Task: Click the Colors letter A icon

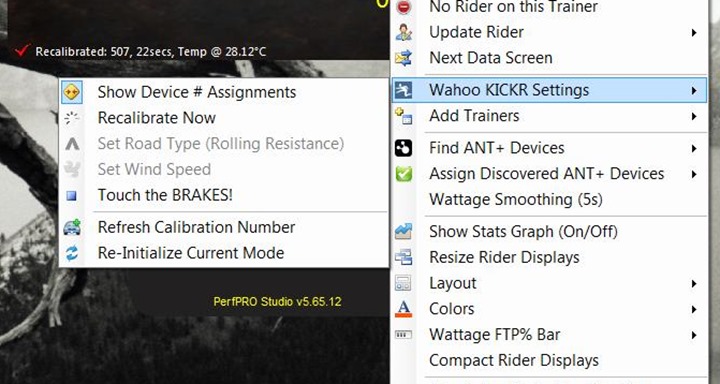Action: tap(403, 309)
